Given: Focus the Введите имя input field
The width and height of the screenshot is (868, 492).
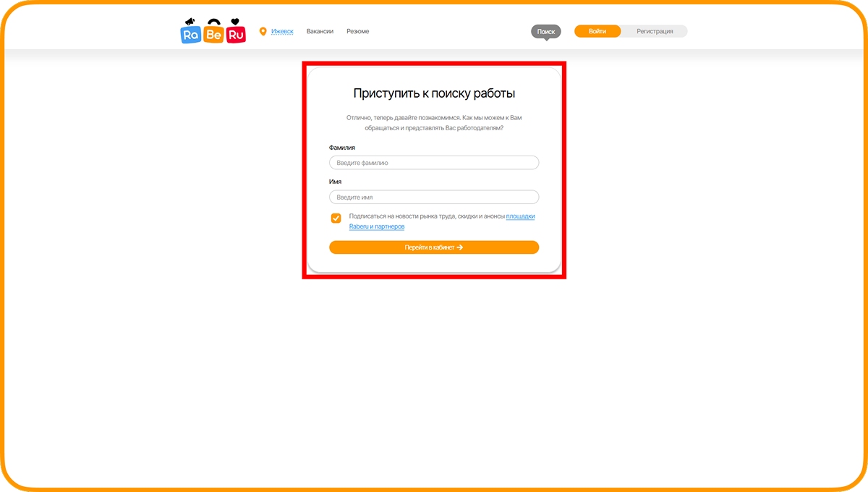Looking at the screenshot, I should coord(434,197).
